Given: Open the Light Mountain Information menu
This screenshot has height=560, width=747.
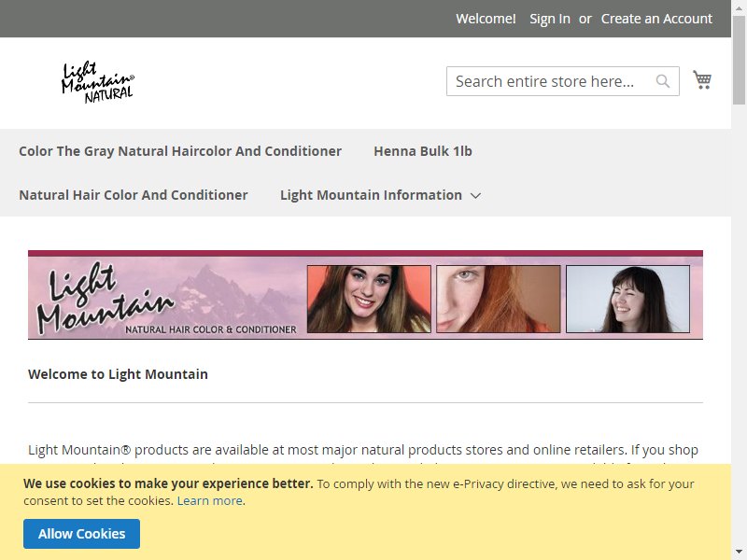Looking at the screenshot, I should [x=371, y=195].
